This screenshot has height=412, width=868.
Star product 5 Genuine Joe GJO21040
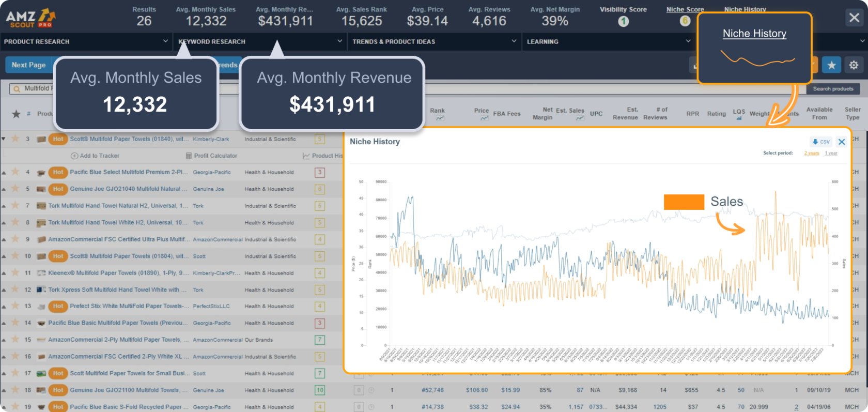pyautogui.click(x=15, y=189)
